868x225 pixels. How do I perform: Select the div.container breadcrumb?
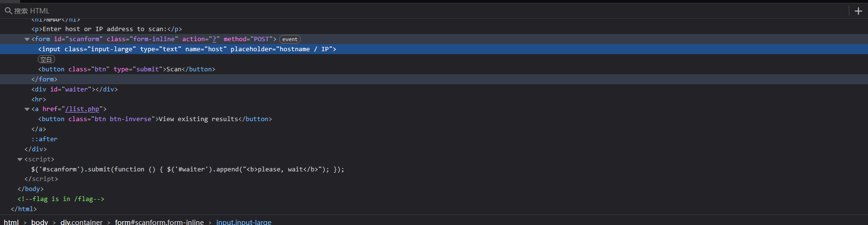tap(81, 222)
